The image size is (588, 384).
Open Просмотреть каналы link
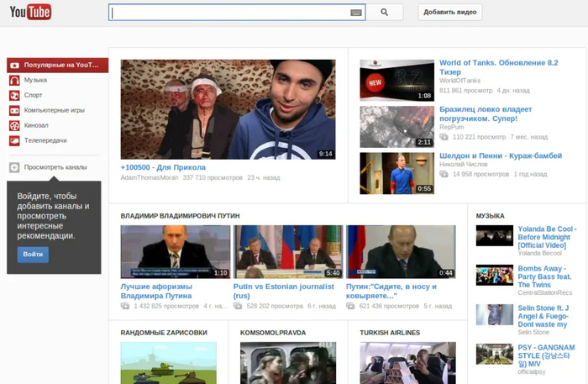coord(55,167)
